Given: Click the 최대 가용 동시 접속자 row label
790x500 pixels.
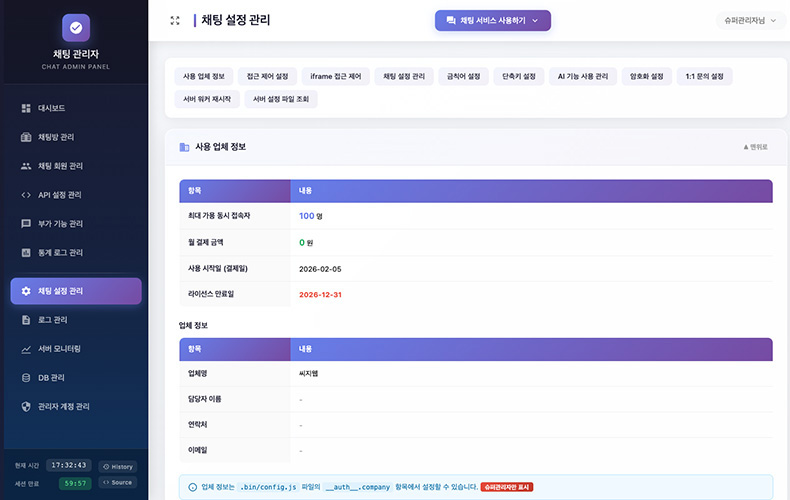Looking at the screenshot, I should tap(219, 216).
